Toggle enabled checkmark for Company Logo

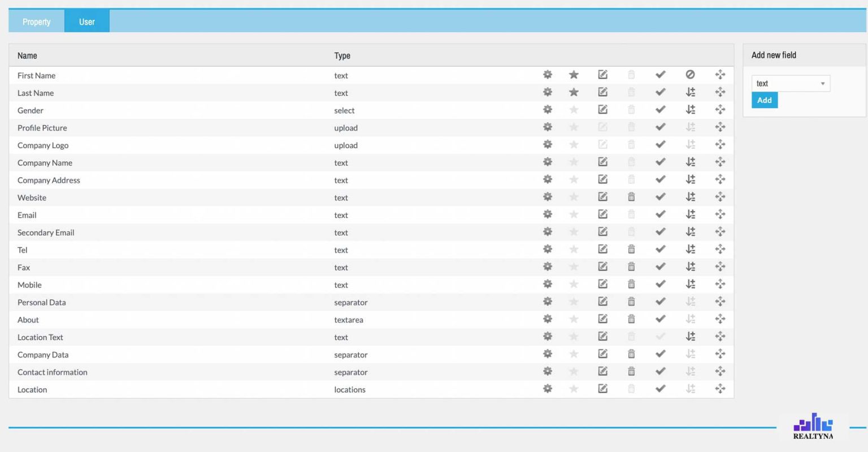(660, 145)
